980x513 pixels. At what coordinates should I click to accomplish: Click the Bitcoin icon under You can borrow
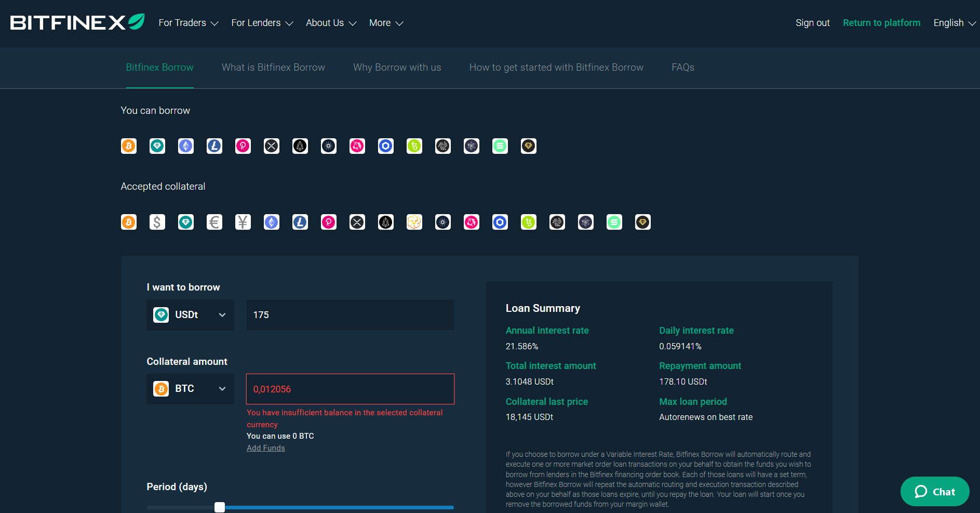coord(129,146)
